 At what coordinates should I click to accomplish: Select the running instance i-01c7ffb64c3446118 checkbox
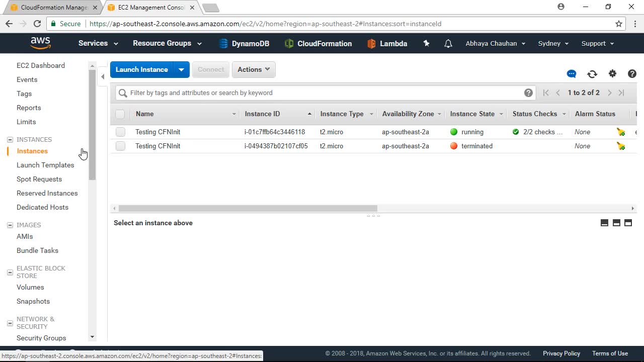click(120, 132)
